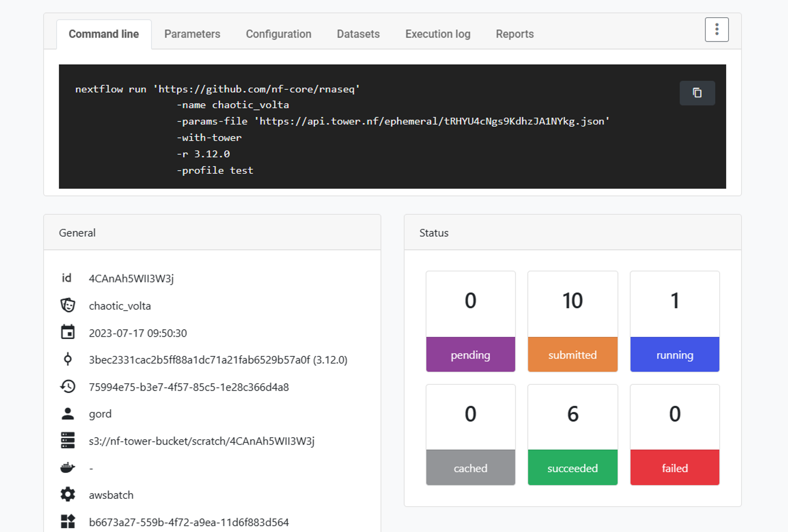
Task: View the Execution log tab
Action: 438,34
